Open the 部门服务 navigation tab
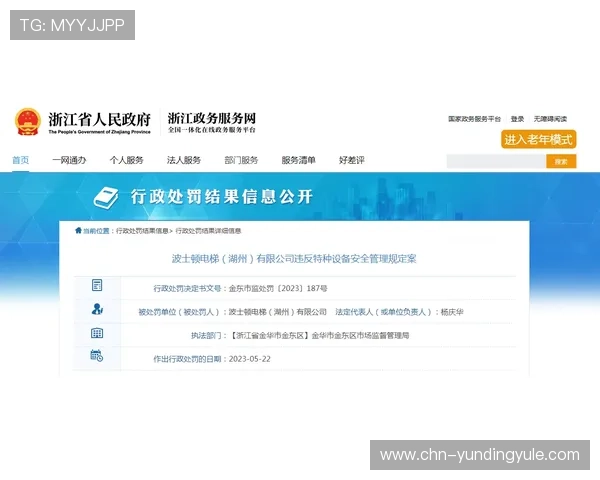 coord(241,160)
